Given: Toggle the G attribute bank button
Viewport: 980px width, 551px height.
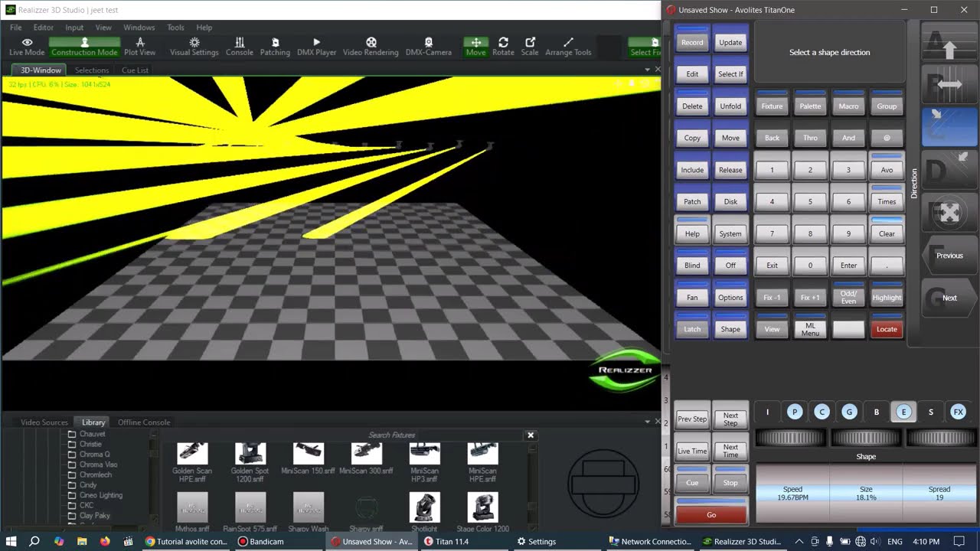Looking at the screenshot, I should pyautogui.click(x=849, y=412).
